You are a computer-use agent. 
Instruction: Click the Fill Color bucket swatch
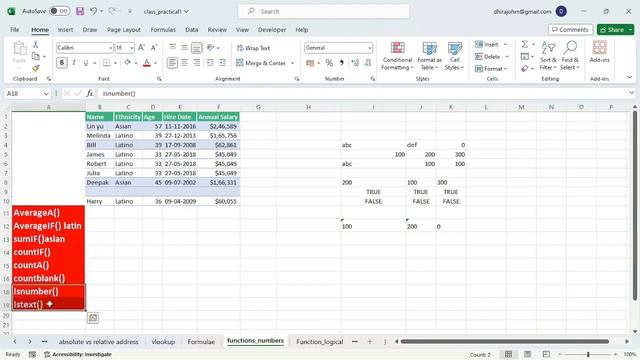[127, 63]
